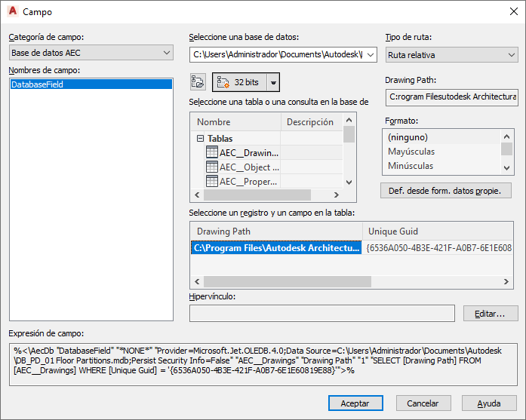Click the record table horizontal scrollbar thumb
This screenshot has height=420, width=526.
(288, 281)
